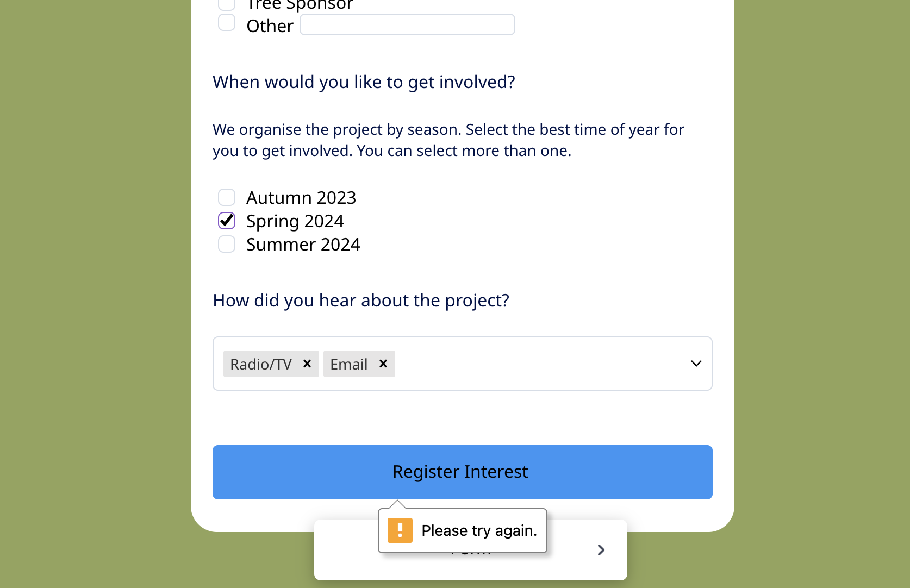Image resolution: width=910 pixels, height=588 pixels.
Task: Click inside the Other text field
Action: point(408,24)
